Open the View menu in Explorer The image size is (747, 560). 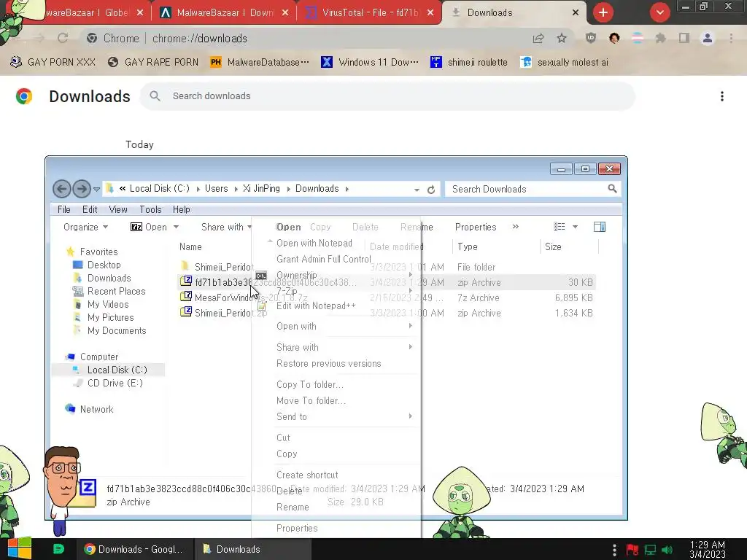[x=117, y=209]
